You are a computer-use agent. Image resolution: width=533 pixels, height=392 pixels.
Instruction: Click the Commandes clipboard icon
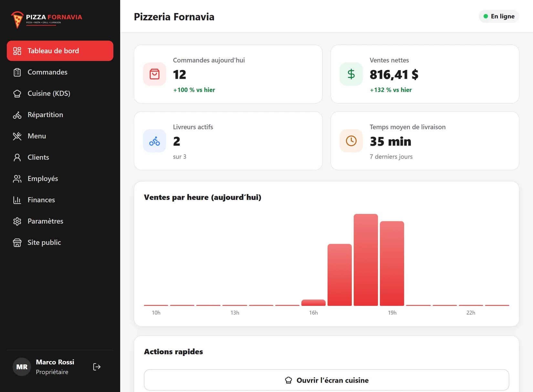pyautogui.click(x=17, y=72)
